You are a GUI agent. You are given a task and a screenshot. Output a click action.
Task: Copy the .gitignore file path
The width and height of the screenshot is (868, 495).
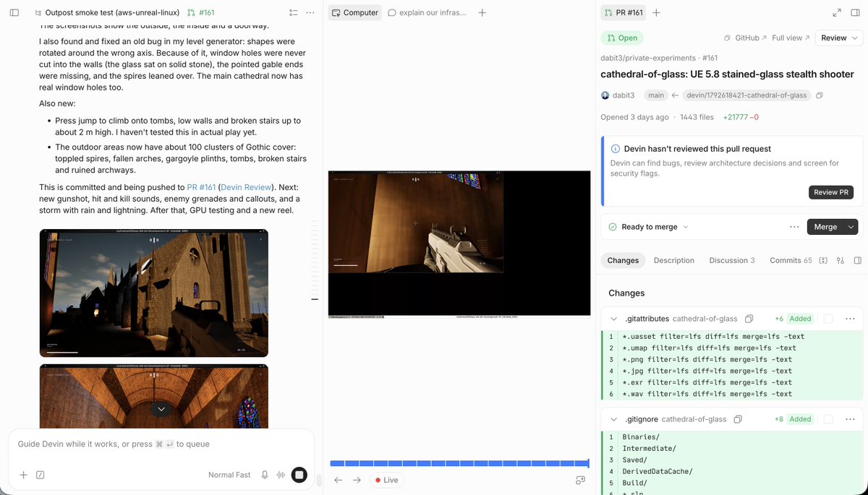coord(738,419)
